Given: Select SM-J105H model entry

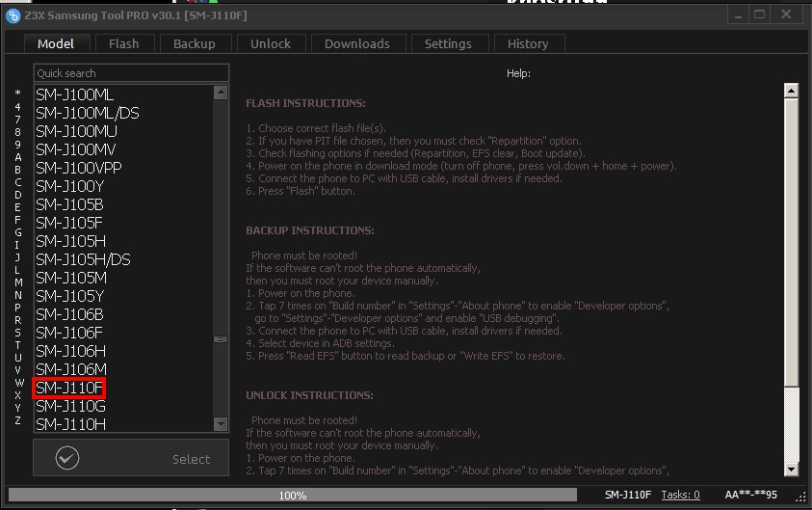Looking at the screenshot, I should coord(70,242).
